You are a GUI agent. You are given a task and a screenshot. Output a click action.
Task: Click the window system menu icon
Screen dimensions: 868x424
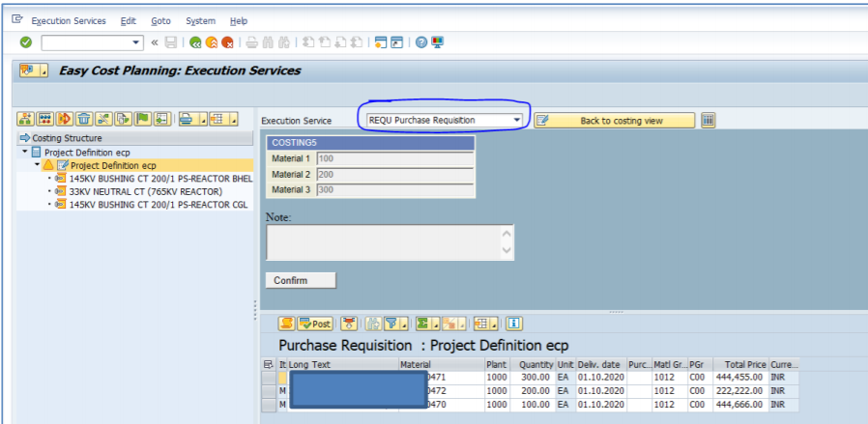tap(17, 19)
